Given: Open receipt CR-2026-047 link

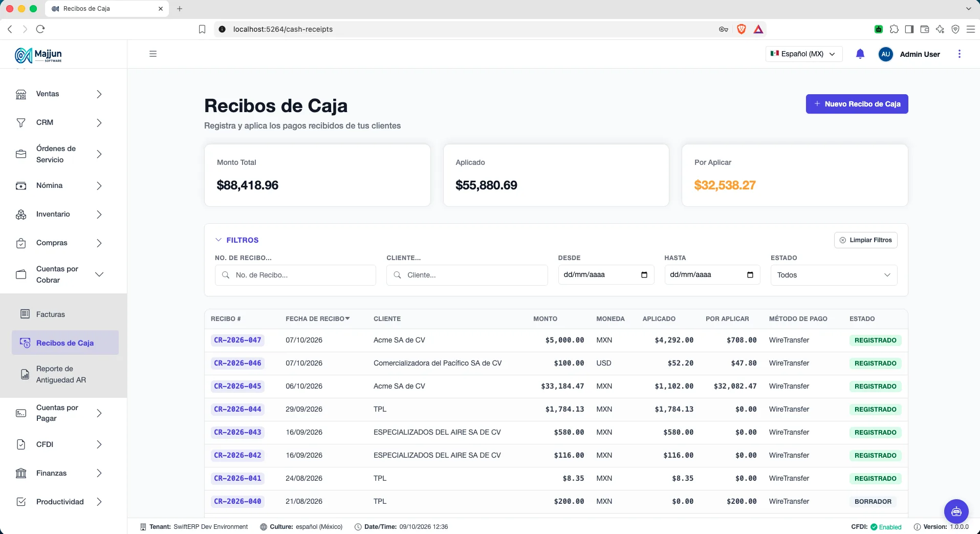Looking at the screenshot, I should 237,340.
